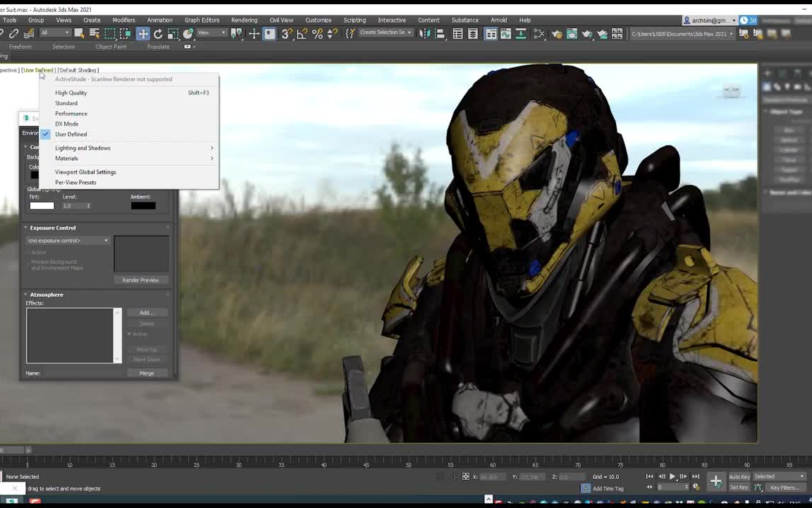The image size is (812, 508).
Task: Open the Rendering menu
Action: 244,20
